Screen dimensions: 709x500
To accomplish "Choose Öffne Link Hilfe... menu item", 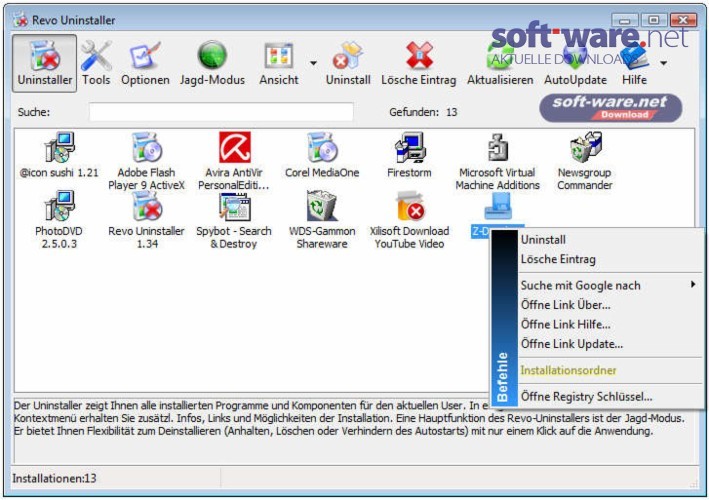I will click(610, 324).
